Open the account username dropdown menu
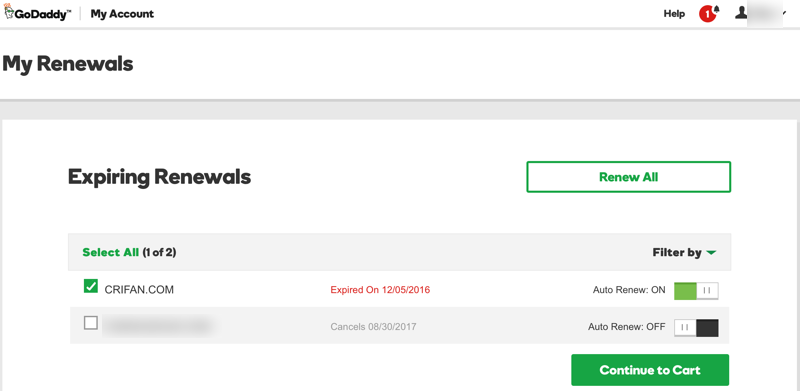The height and width of the screenshot is (391, 800). 764,14
